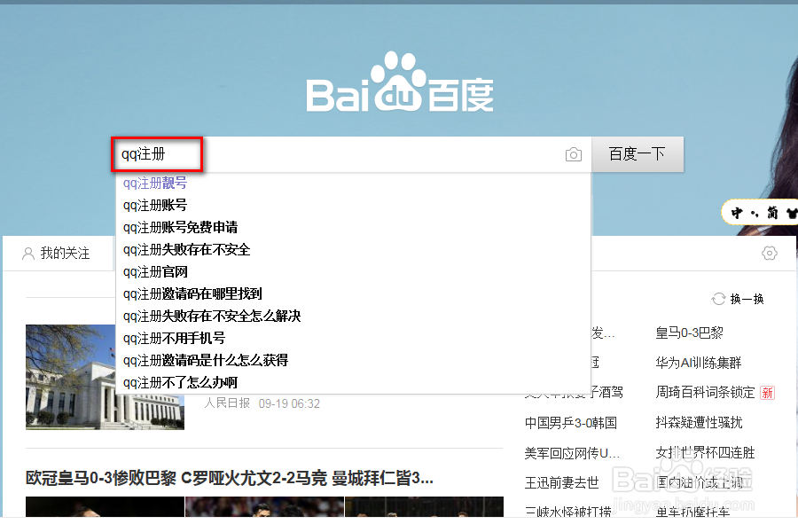
Task: Open hot topic 女排世界杯四连胜
Action: point(705,452)
